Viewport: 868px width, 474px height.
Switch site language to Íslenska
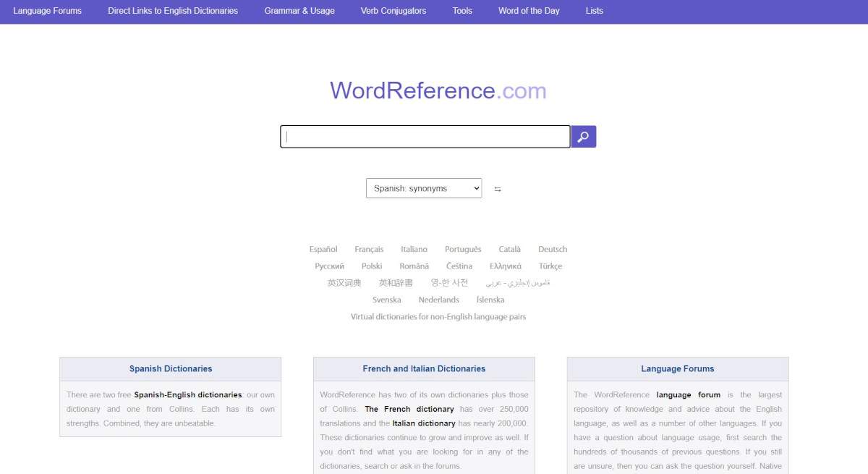(490, 300)
